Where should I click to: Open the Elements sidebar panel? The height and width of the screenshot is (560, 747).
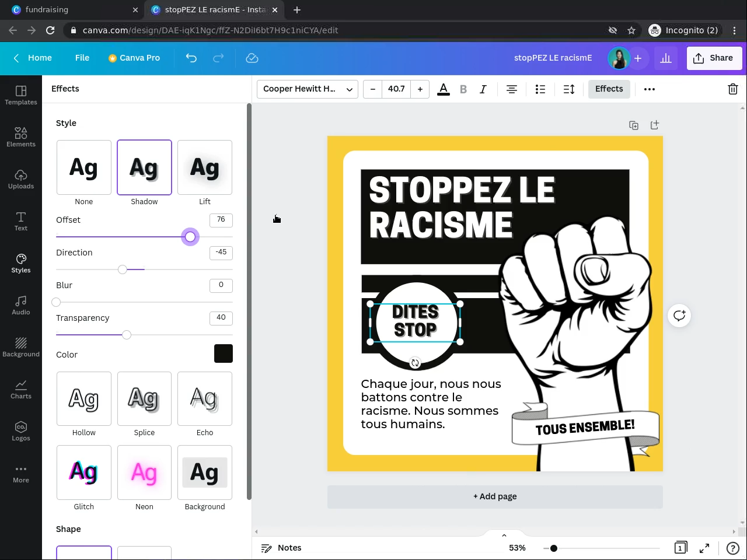click(21, 136)
